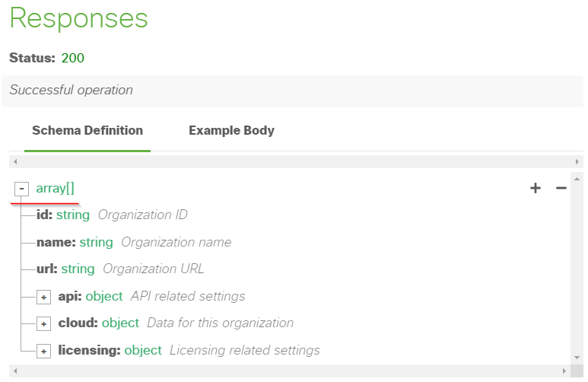This screenshot has height=382, width=588.
Task: Expand the api object node
Action: (43, 298)
